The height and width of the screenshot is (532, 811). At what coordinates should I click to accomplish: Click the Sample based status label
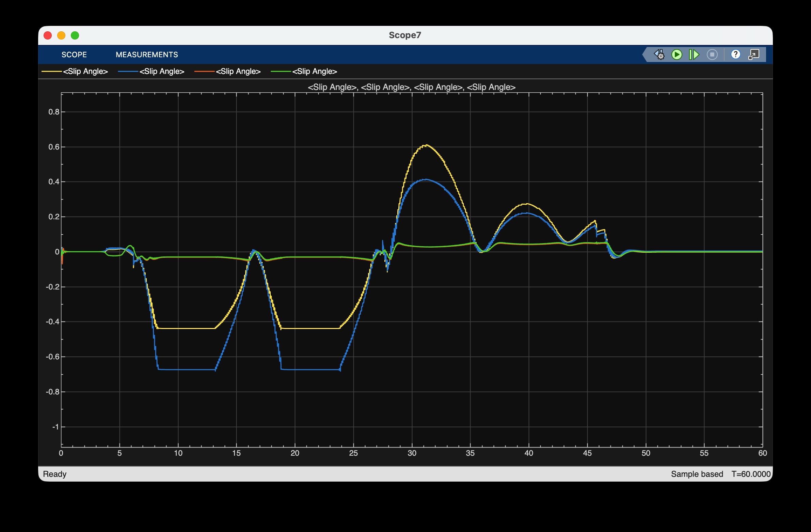pos(697,474)
